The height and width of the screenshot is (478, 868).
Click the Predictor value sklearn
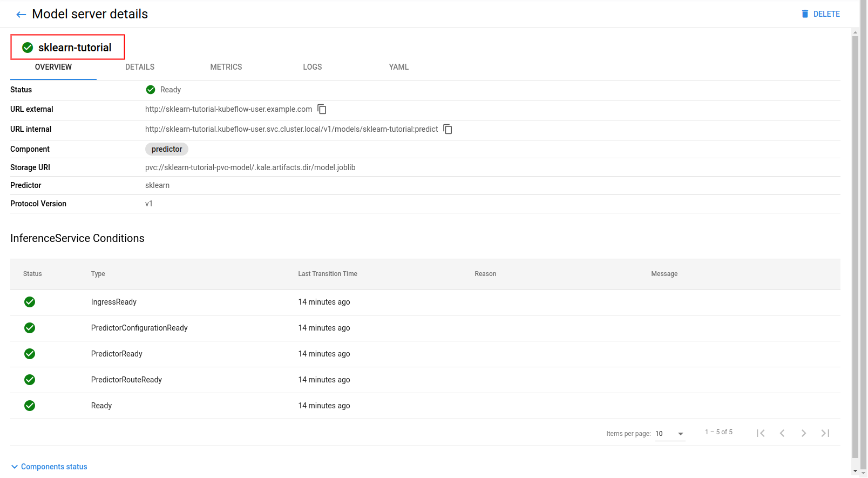click(x=157, y=185)
